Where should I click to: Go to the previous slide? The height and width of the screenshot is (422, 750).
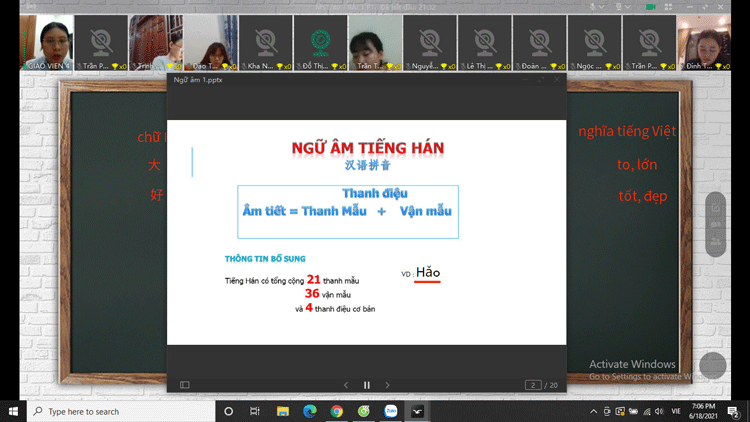click(x=346, y=385)
